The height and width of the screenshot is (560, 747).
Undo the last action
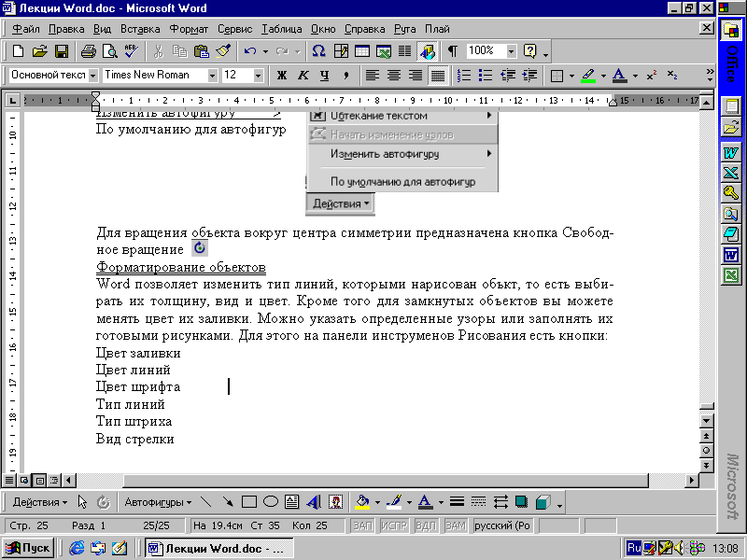tap(249, 51)
